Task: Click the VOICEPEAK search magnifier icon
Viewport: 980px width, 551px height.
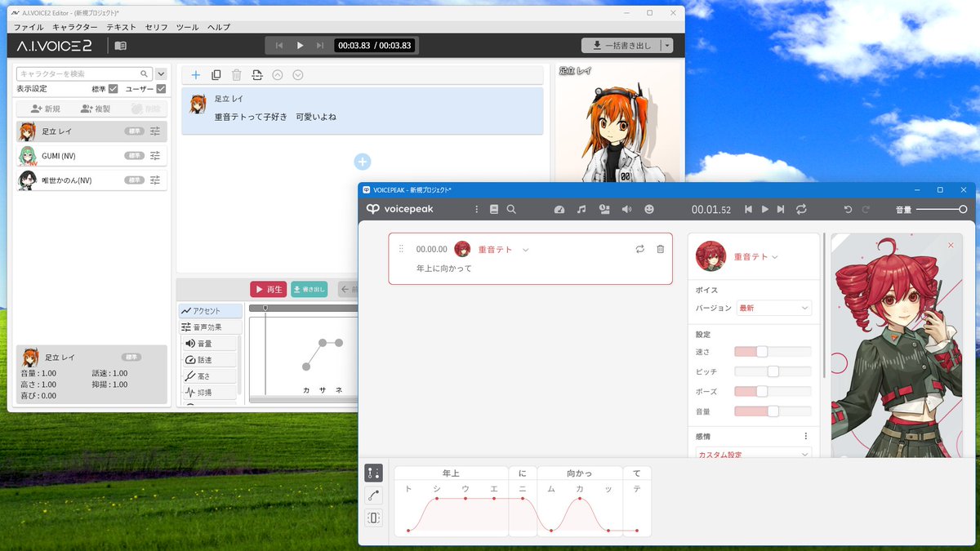Action: pos(511,210)
